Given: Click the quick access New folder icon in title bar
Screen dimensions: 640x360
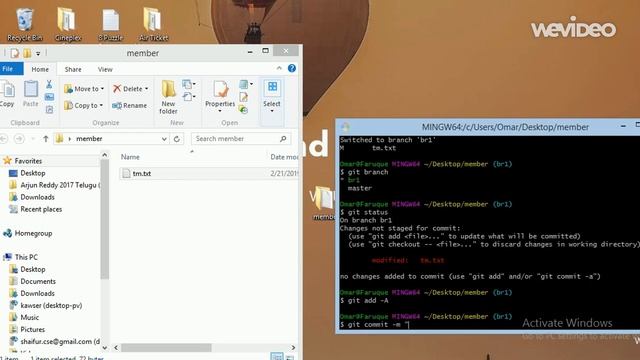Looking at the screenshot, I should tap(27, 53).
